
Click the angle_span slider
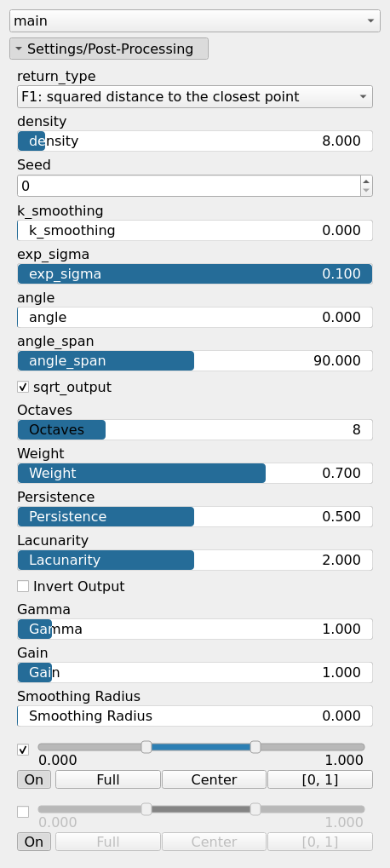click(195, 361)
